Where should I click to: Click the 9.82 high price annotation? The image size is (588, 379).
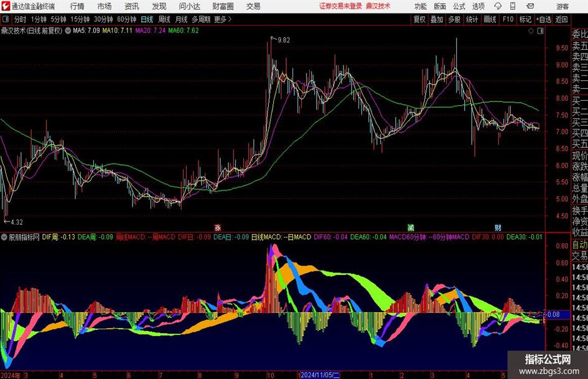284,40
